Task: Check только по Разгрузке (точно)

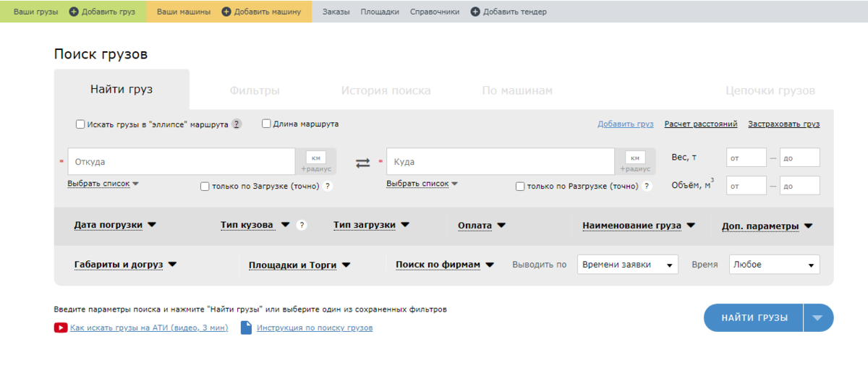Action: point(520,186)
